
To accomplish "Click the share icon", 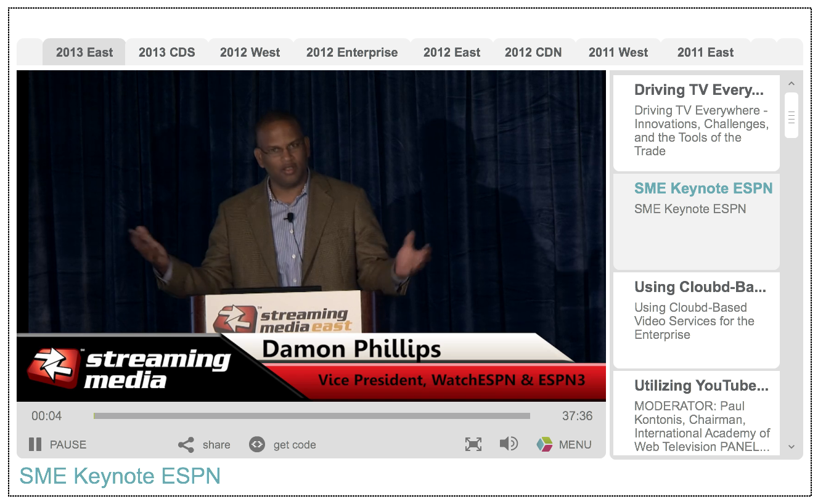I will [186, 445].
